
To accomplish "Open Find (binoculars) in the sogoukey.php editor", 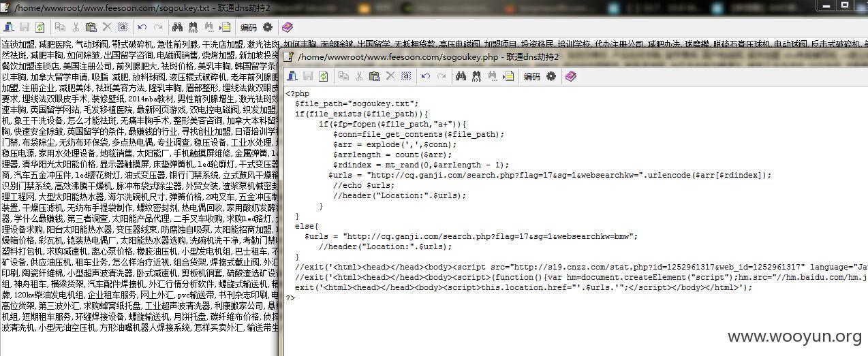I will (461, 76).
